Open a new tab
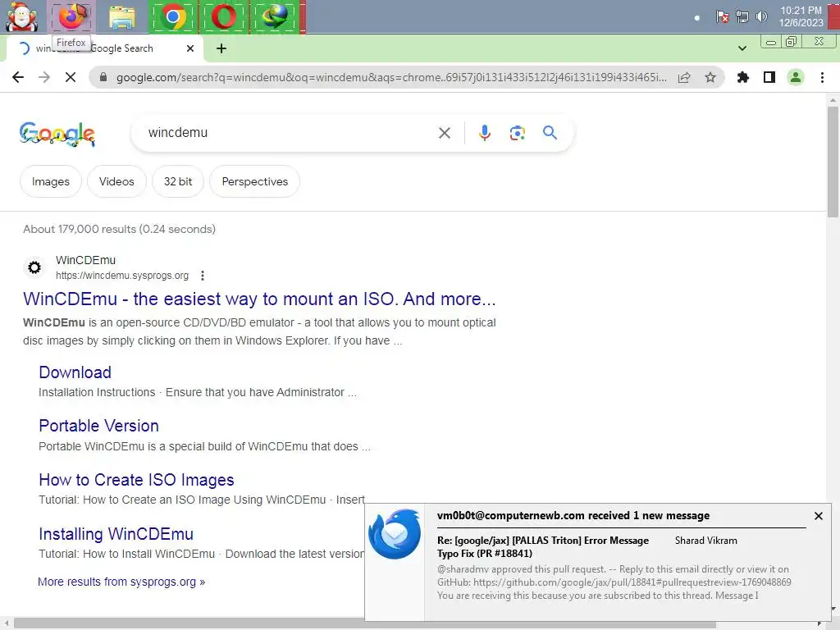The width and height of the screenshot is (840, 630). [221, 48]
